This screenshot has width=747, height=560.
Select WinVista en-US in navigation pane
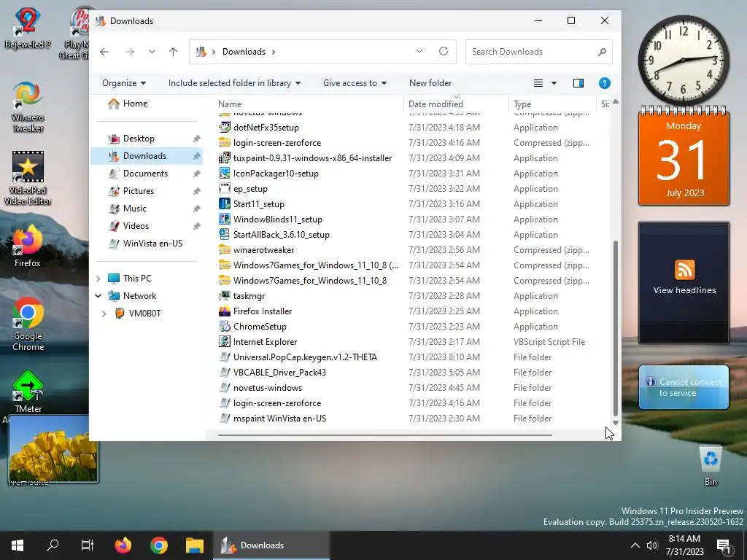pos(152,244)
